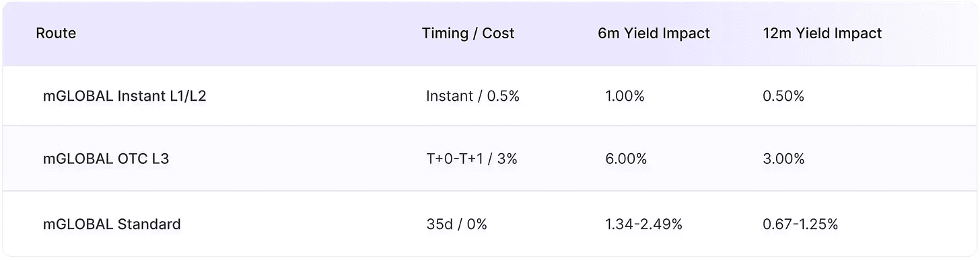Screen dimensions: 980x260
Task: Click the mGLOBAL Instant L1/L2 row label
Action: (x=125, y=96)
